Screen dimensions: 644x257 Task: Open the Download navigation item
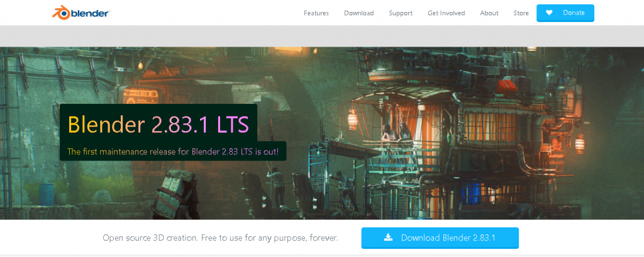pos(359,13)
